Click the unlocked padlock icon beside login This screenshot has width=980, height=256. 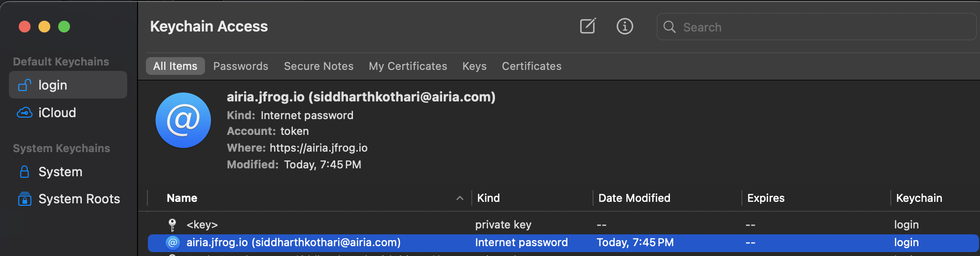coord(25,85)
